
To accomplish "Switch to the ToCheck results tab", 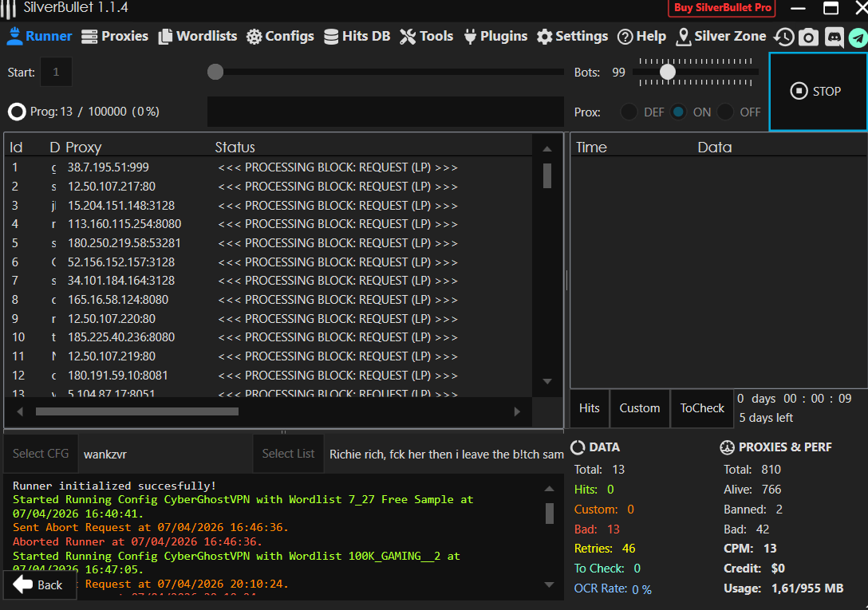I will click(702, 408).
